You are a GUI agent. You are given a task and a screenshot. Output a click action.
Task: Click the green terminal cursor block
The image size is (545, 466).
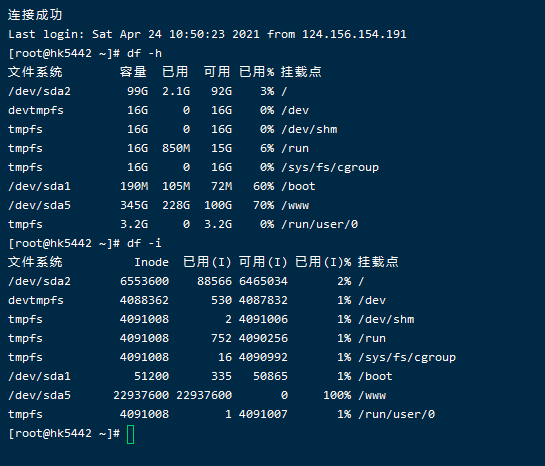point(131,434)
